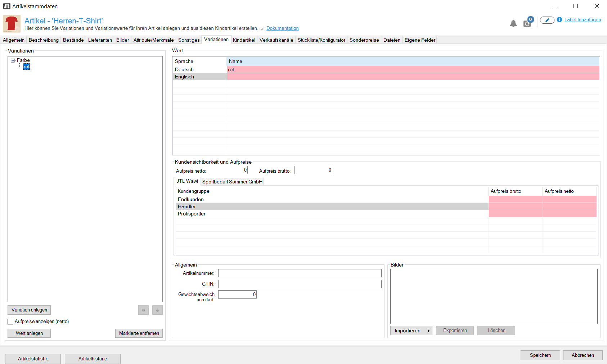Open the Importieren dropdown arrow
This screenshot has height=364, width=607.
coord(428,331)
